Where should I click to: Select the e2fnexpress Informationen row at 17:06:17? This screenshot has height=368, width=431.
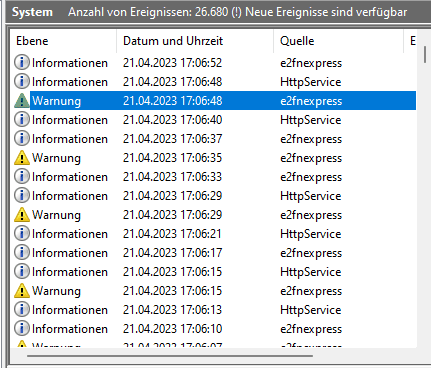tap(213, 253)
